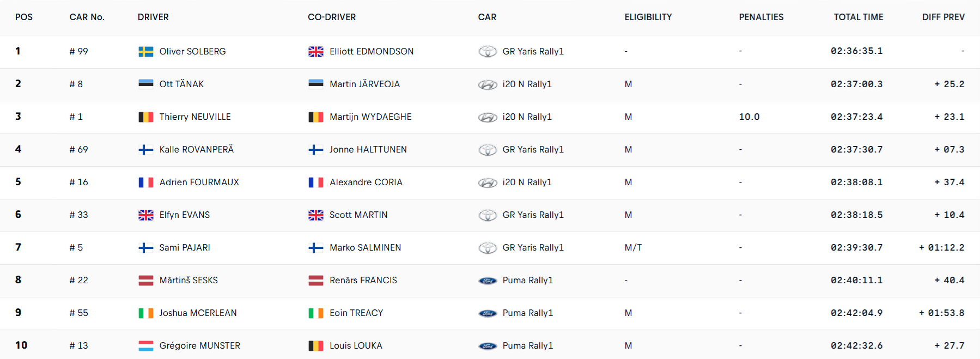This screenshot has height=359, width=980.
Task: Click the Luxembourg flag beside Grégoire MUNSTER
Action: (x=145, y=346)
